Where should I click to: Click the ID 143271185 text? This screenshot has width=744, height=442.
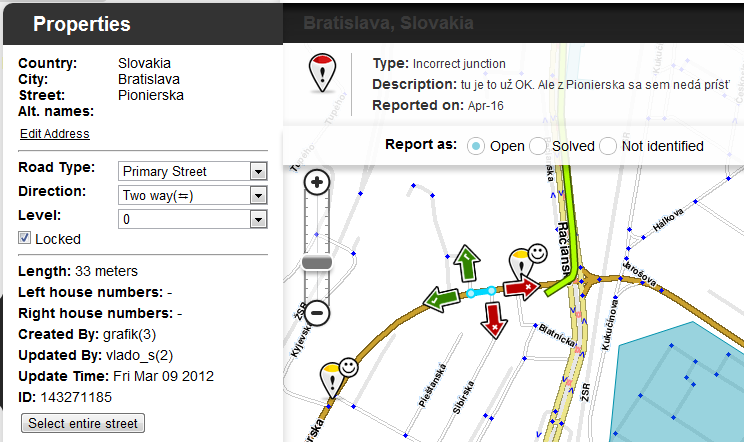pos(65,397)
